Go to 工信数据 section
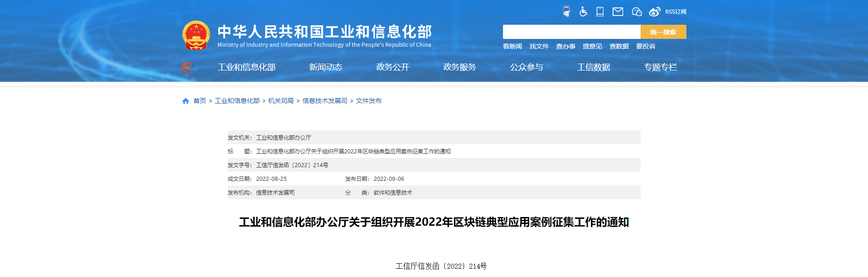The height and width of the screenshot is (277, 868). (x=593, y=67)
